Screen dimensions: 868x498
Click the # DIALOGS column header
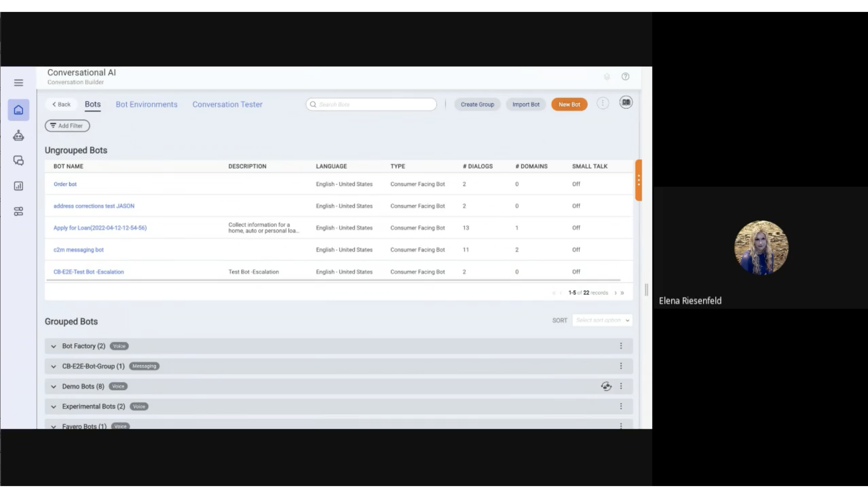point(478,166)
